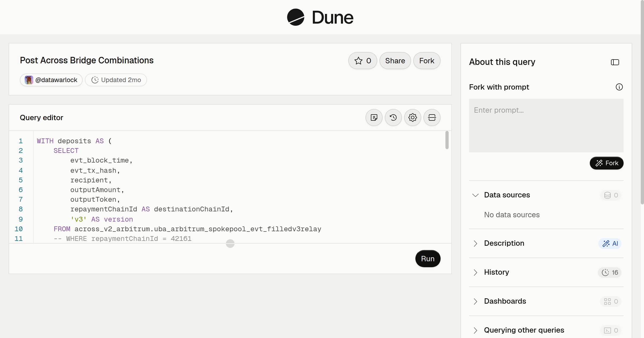The height and width of the screenshot is (338, 644).
Task: Click line number 9 in gutter
Action: point(21,219)
